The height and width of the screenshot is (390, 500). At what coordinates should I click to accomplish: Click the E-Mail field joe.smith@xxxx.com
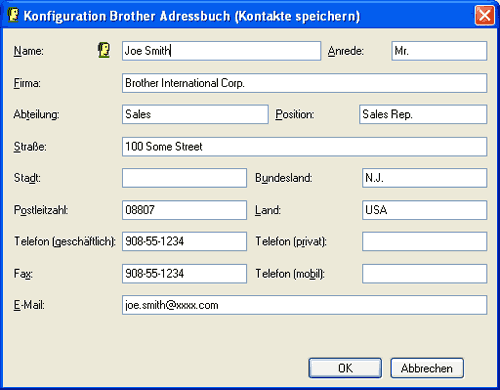[x=304, y=305]
